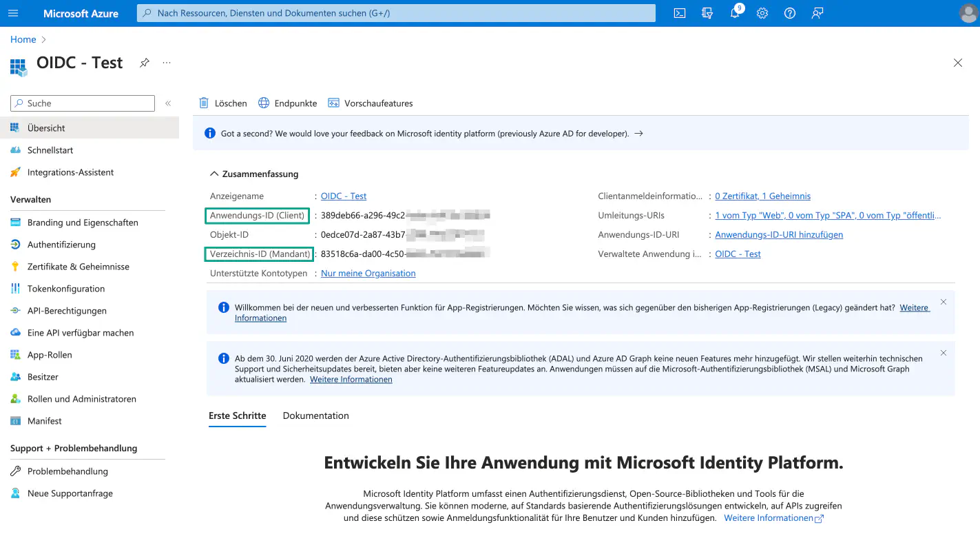The image size is (980, 554).
Task: Open the Endpunkte toolbar button
Action: 288,103
